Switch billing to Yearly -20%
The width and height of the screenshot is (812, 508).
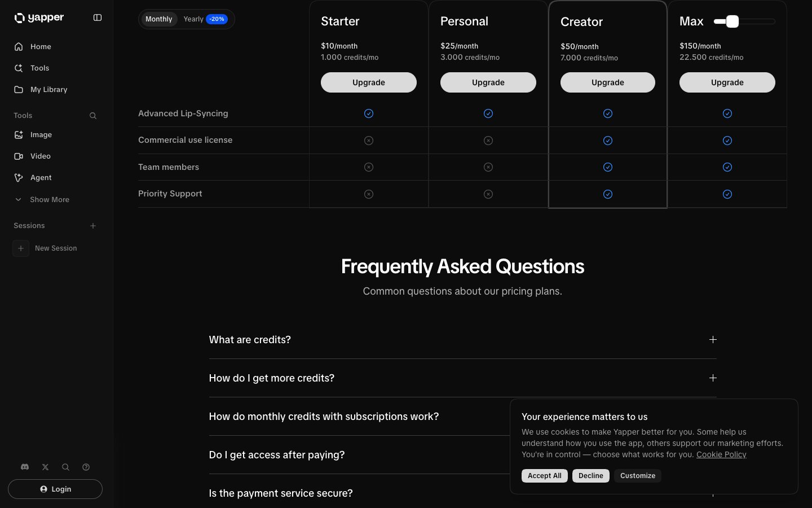tap(205, 19)
